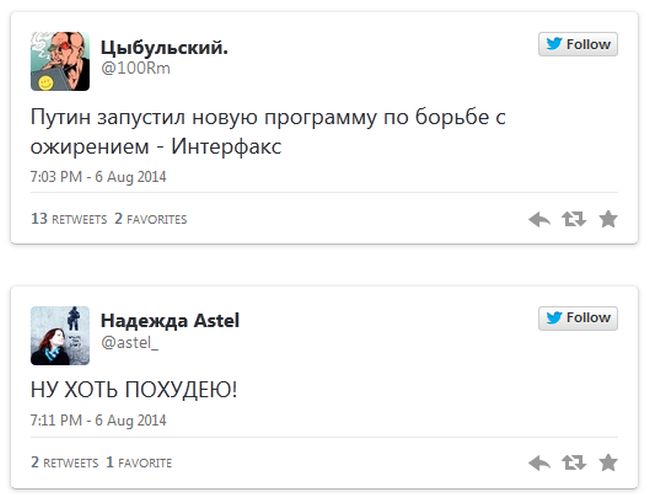The width and height of the screenshot is (650, 498).
Task: View the 2 retweets list
Action: tap(64, 463)
